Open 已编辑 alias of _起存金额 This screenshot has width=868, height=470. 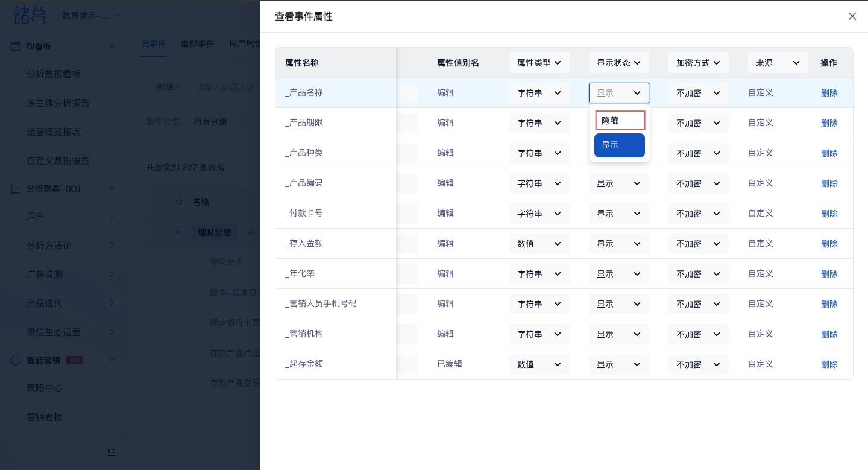point(450,364)
